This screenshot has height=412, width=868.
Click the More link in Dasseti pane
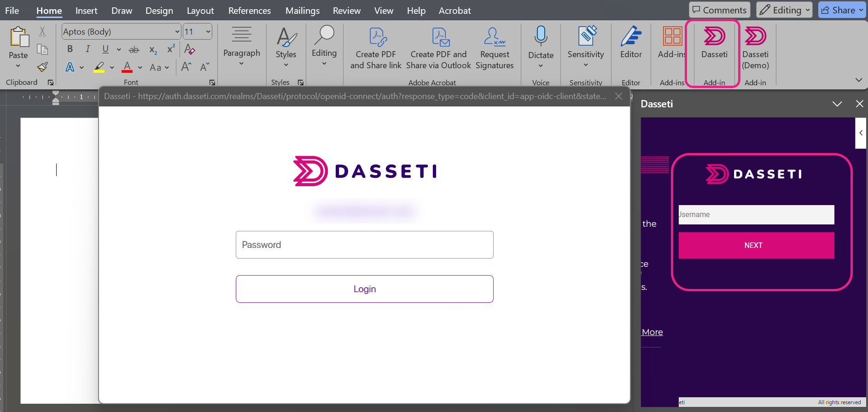click(652, 332)
